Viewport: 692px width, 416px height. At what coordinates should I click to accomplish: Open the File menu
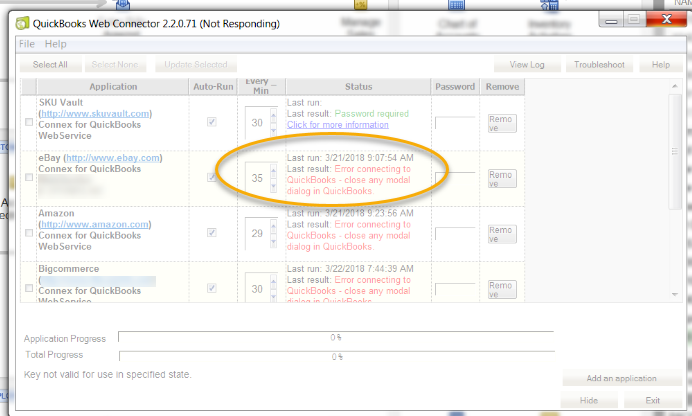(x=26, y=44)
